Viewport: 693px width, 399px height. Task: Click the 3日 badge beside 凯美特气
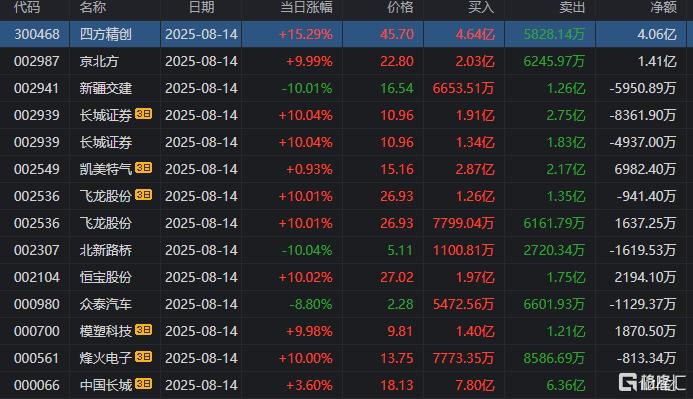point(143,167)
